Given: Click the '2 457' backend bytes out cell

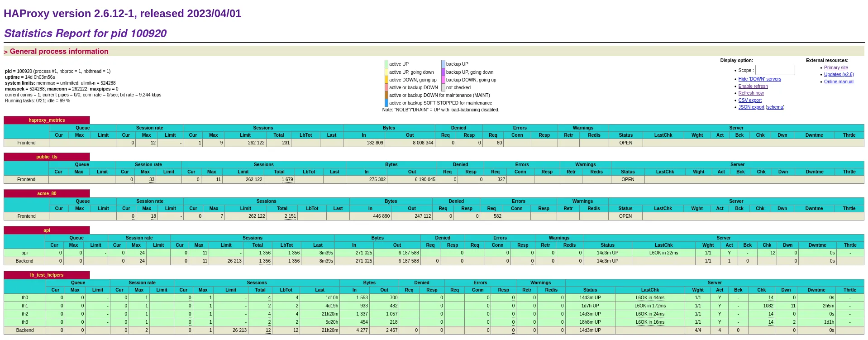Looking at the screenshot, I should 384,330.
